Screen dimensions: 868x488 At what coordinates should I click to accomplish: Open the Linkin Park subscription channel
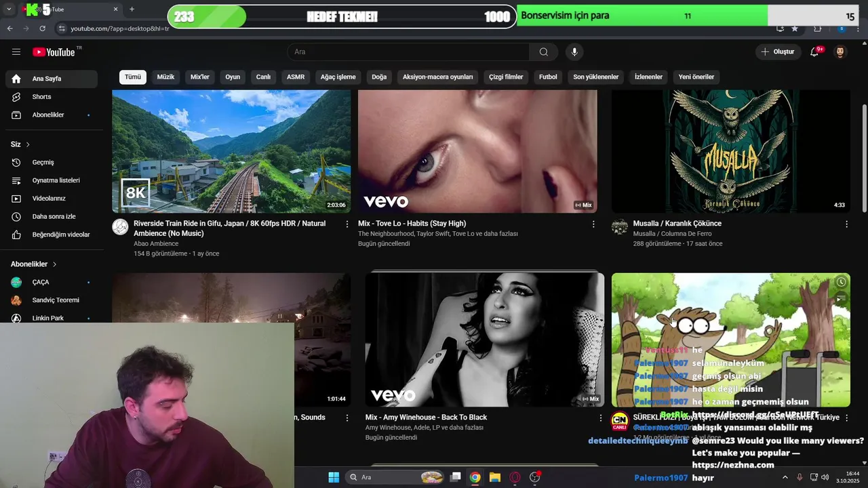(x=52, y=318)
